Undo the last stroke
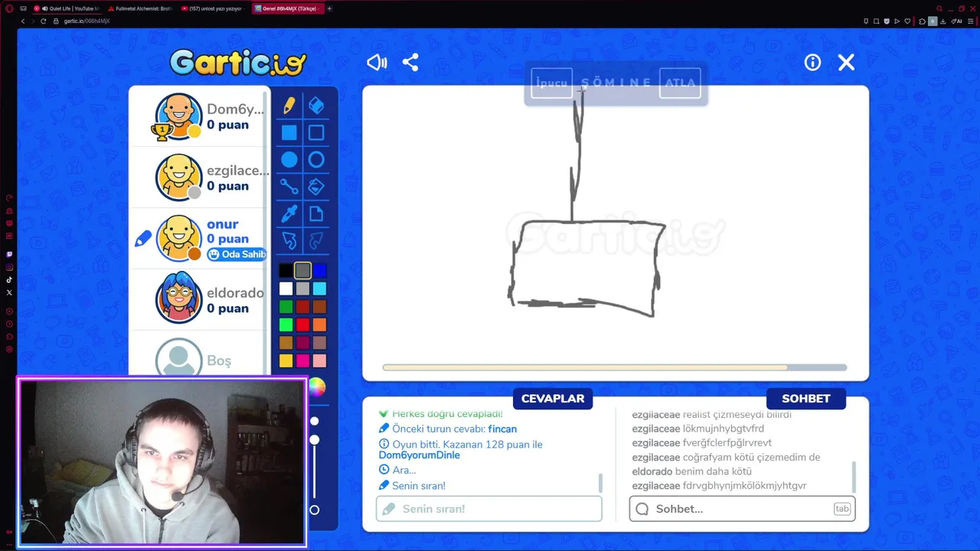980x551 pixels. pos(289,240)
